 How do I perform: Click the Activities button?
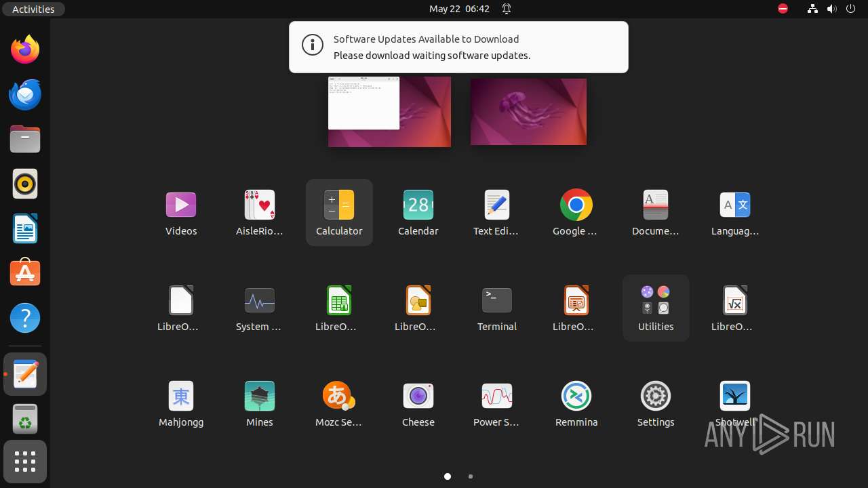(x=33, y=9)
